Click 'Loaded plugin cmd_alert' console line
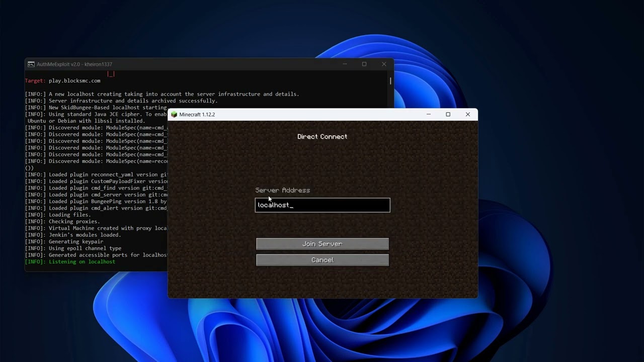Screen dimensions: 644x362 [x=96, y=208]
